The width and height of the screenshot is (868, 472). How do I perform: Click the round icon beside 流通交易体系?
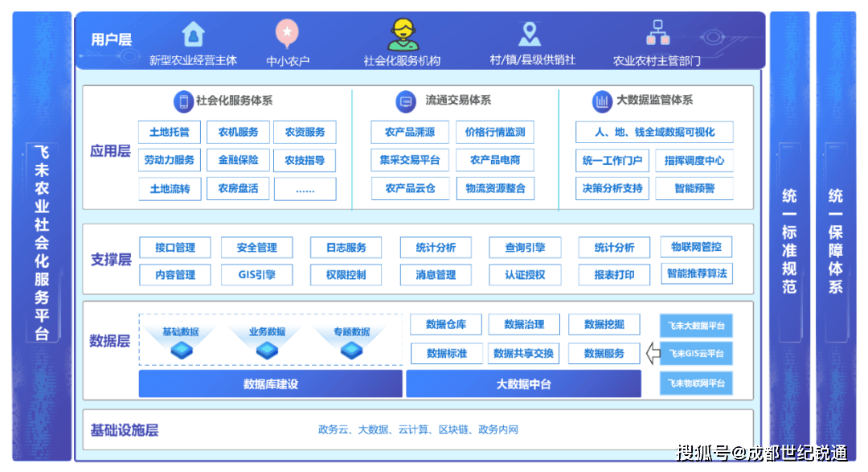coord(406,101)
